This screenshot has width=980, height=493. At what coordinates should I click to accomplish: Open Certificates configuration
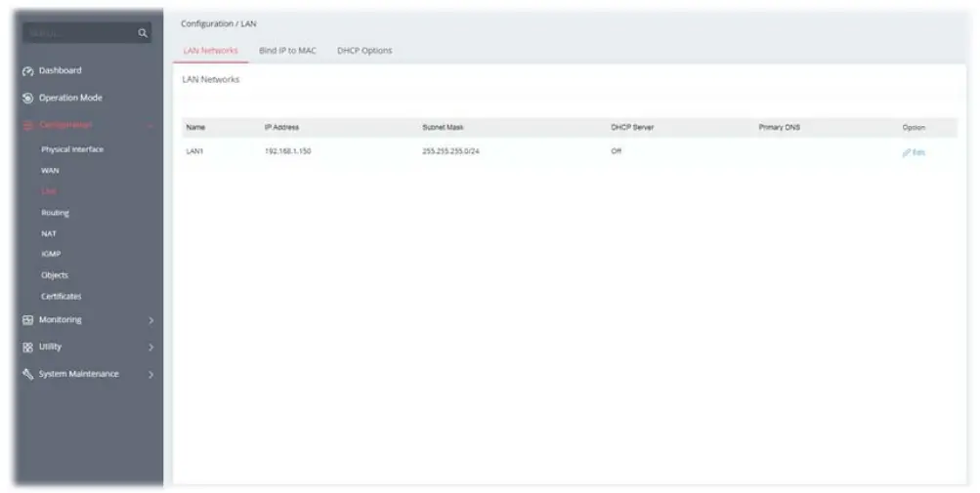(62, 296)
